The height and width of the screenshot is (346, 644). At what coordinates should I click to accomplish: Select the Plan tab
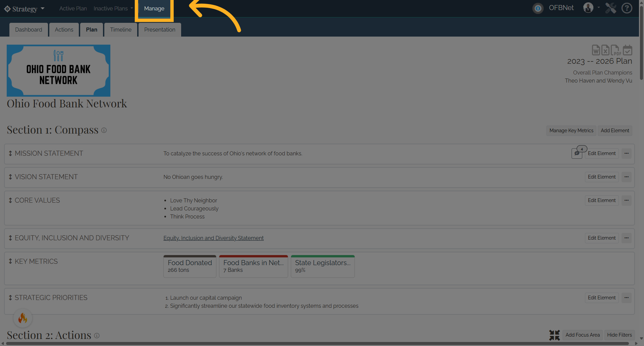click(x=92, y=30)
